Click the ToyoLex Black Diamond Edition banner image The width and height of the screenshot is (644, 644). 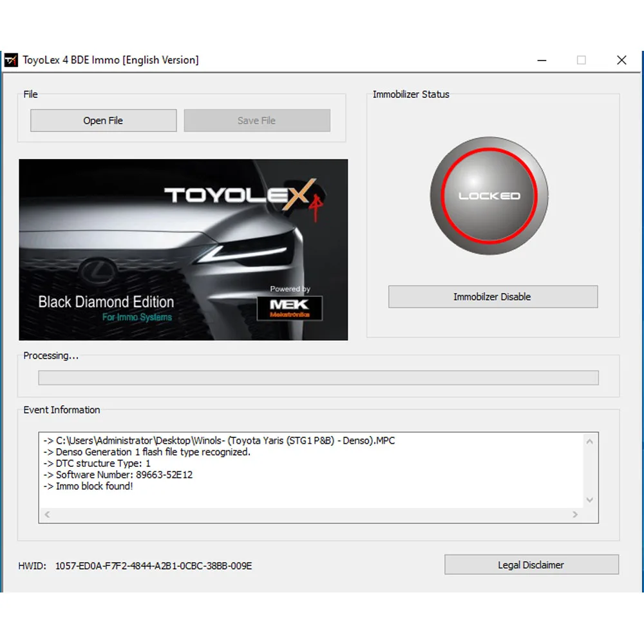point(183,250)
